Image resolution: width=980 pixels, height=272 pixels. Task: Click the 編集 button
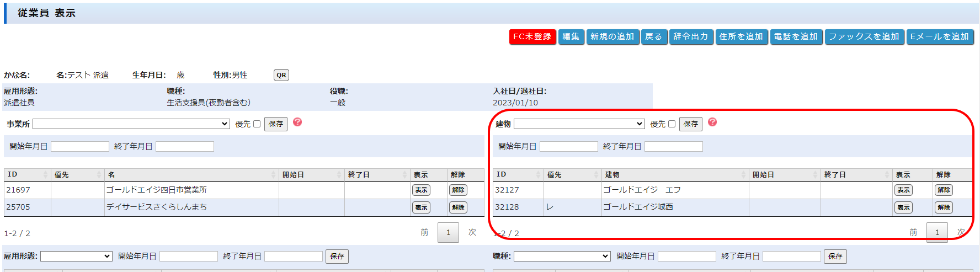coord(571,36)
